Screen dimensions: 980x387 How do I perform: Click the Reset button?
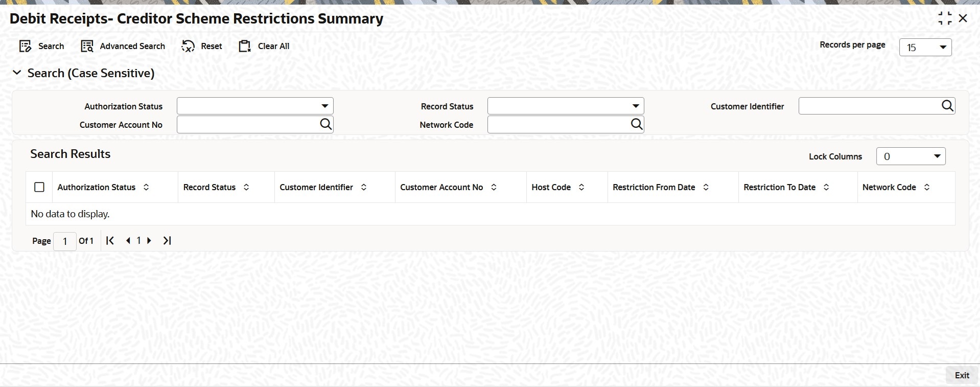(x=202, y=47)
